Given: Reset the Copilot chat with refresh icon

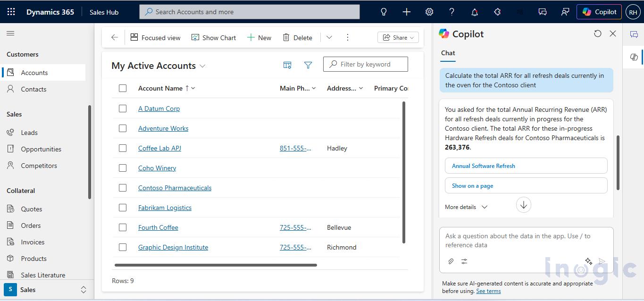Looking at the screenshot, I should pos(598,33).
